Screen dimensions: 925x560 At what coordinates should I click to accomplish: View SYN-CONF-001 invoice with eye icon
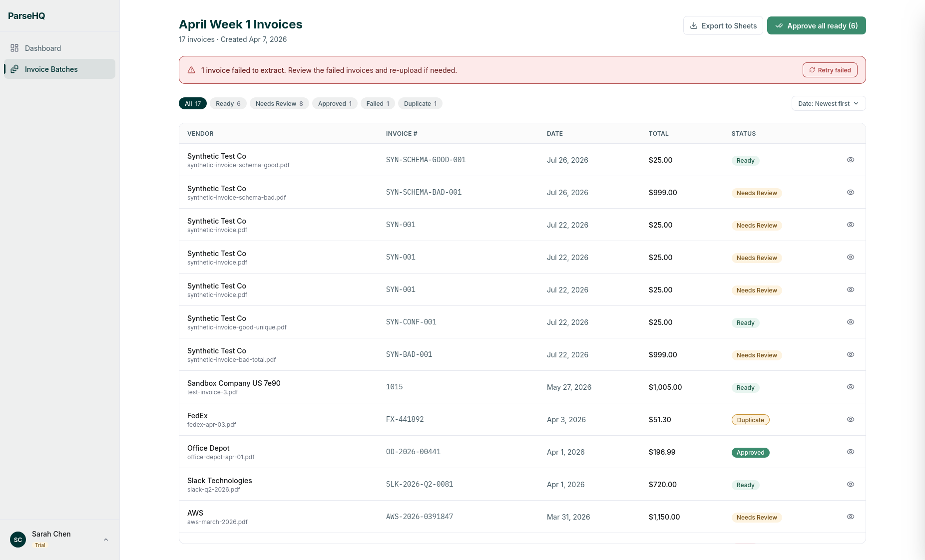click(851, 322)
